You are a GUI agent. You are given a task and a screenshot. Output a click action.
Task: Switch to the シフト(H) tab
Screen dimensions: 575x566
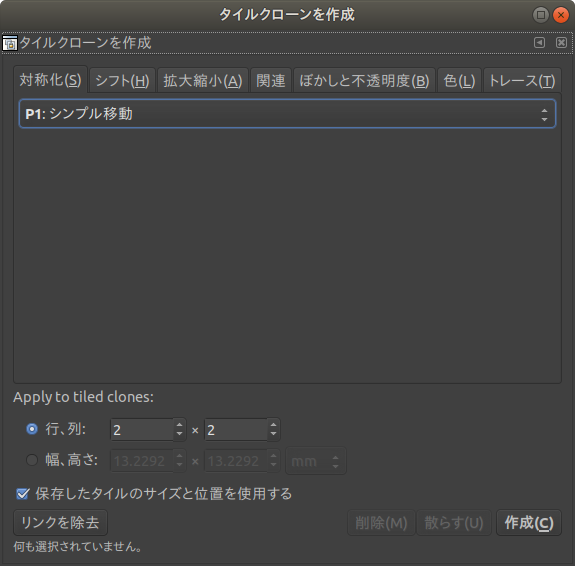[122, 80]
